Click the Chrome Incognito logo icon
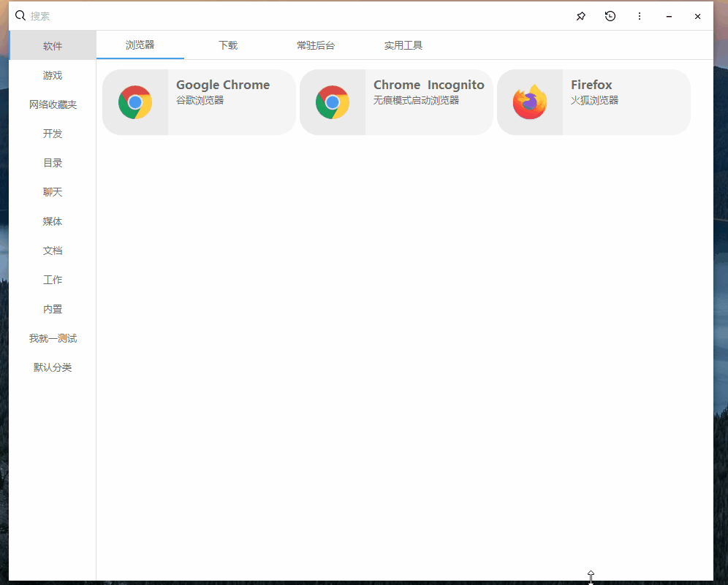The image size is (728, 585). coord(333,102)
